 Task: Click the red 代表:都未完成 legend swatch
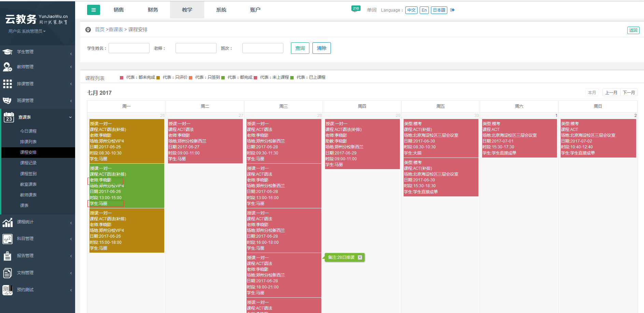pyautogui.click(x=121, y=77)
